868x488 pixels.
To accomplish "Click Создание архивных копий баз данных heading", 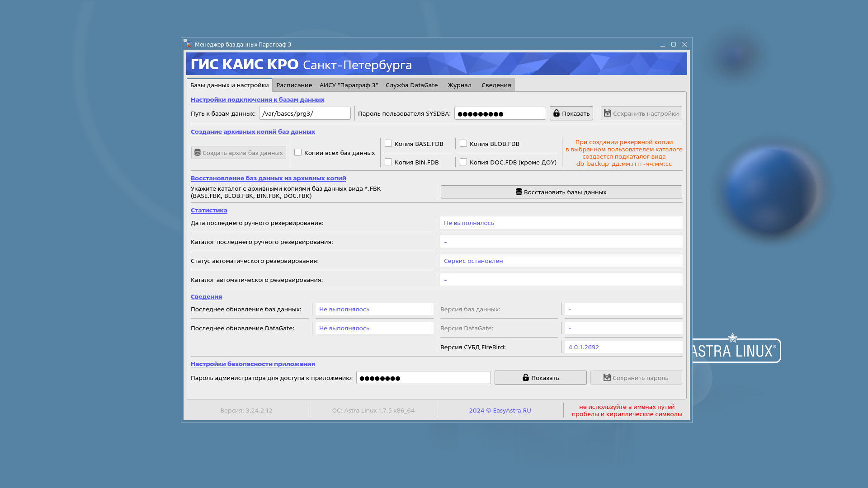I will tap(253, 131).
